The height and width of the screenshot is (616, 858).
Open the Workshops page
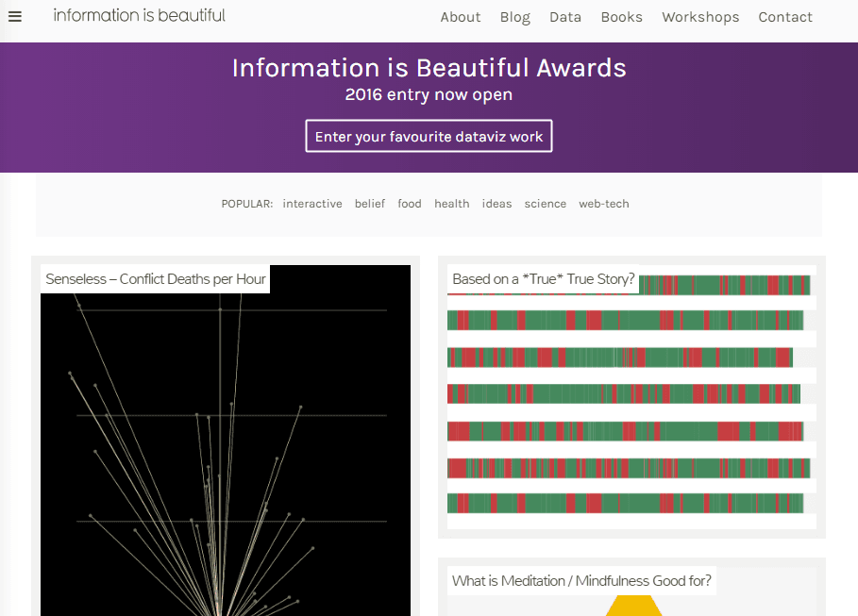coord(700,16)
